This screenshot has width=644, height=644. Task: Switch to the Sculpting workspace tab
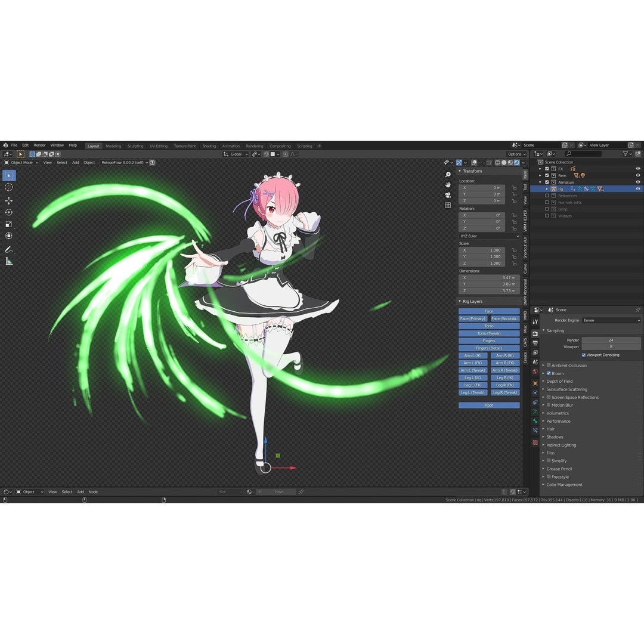135,146
